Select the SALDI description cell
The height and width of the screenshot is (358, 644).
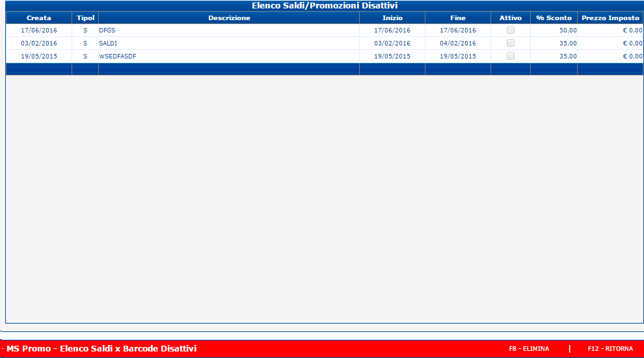pos(229,43)
